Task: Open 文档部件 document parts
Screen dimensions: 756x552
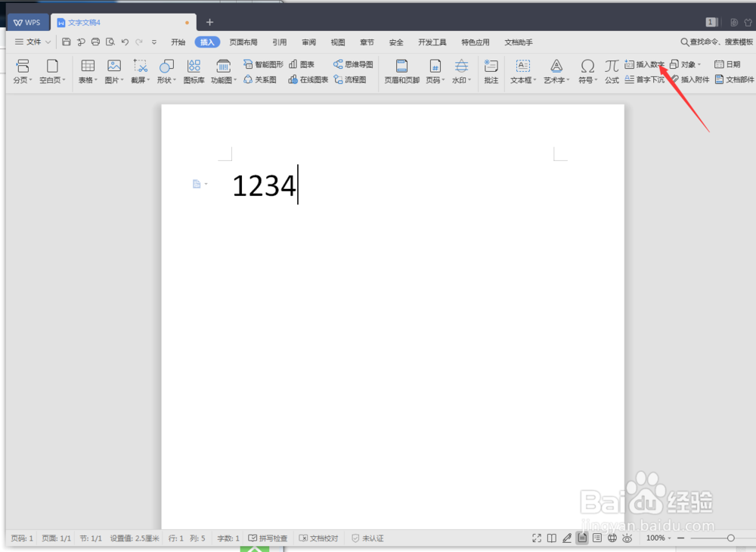Action: 734,79
